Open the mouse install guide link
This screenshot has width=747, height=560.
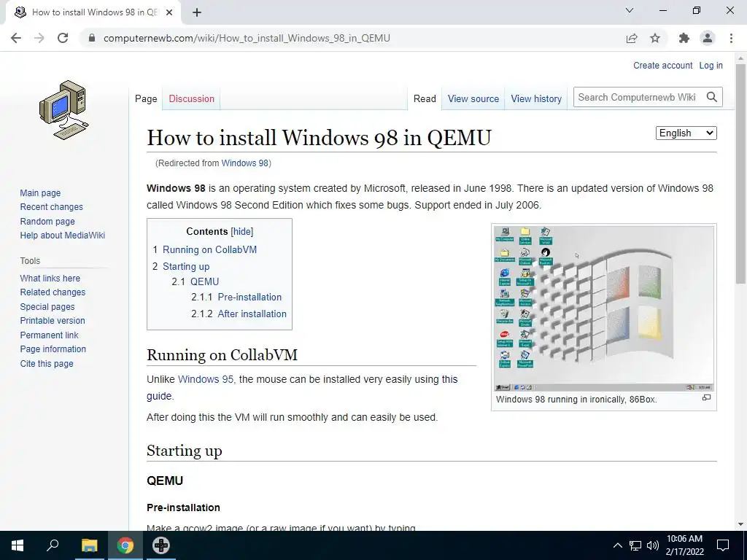point(158,396)
